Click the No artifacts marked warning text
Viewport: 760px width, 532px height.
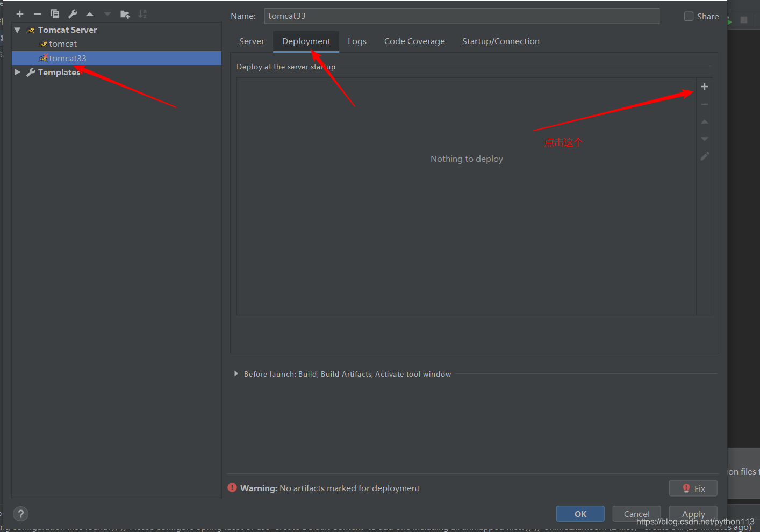coord(349,488)
